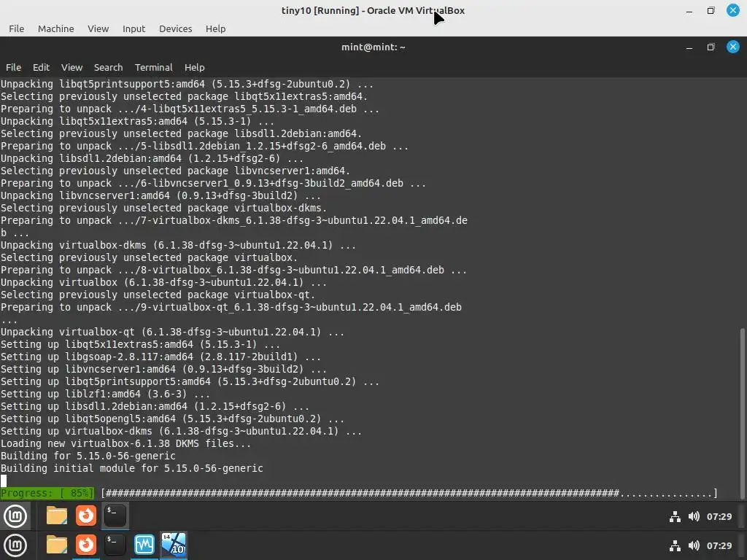Select the guest panel terminal icon
This screenshot has width=747, height=560.
115,516
